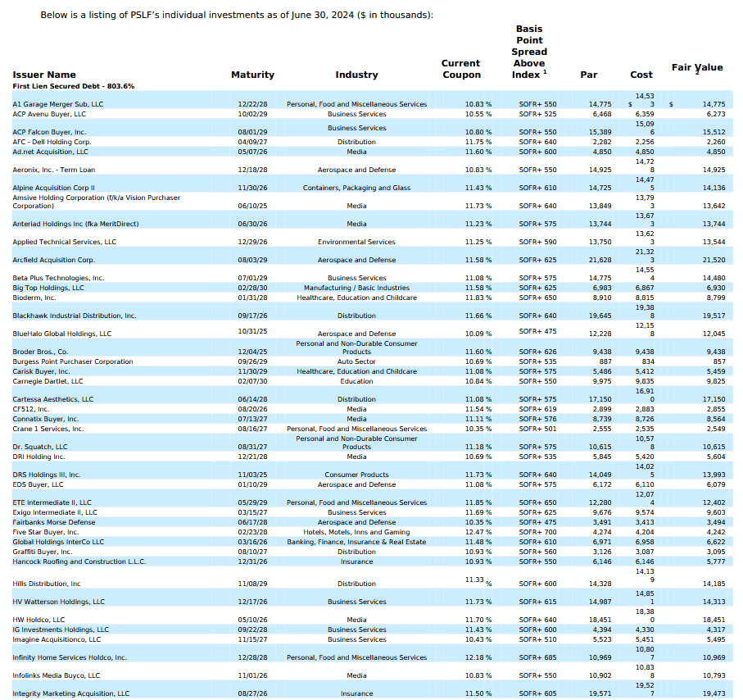Click the intro sentence about PSLF's individual investments
The width and height of the screenshot is (743, 700).
(237, 16)
